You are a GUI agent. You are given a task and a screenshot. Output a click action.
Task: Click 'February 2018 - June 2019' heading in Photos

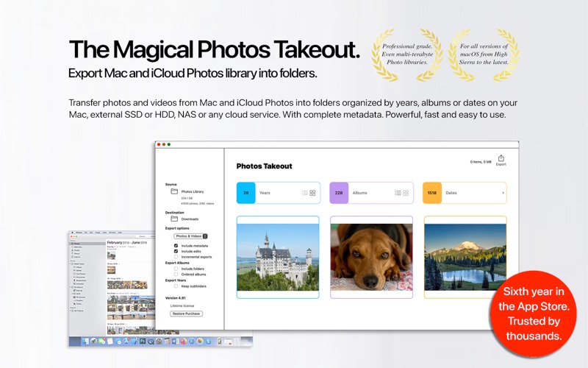click(x=126, y=243)
